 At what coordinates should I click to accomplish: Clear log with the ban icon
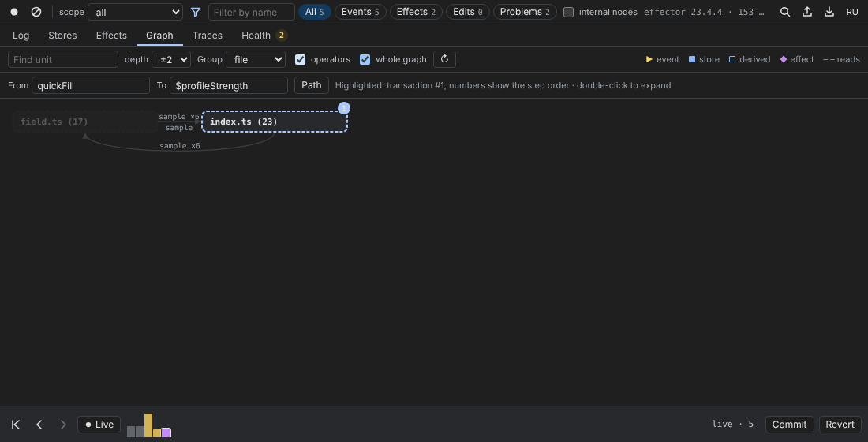[36, 12]
